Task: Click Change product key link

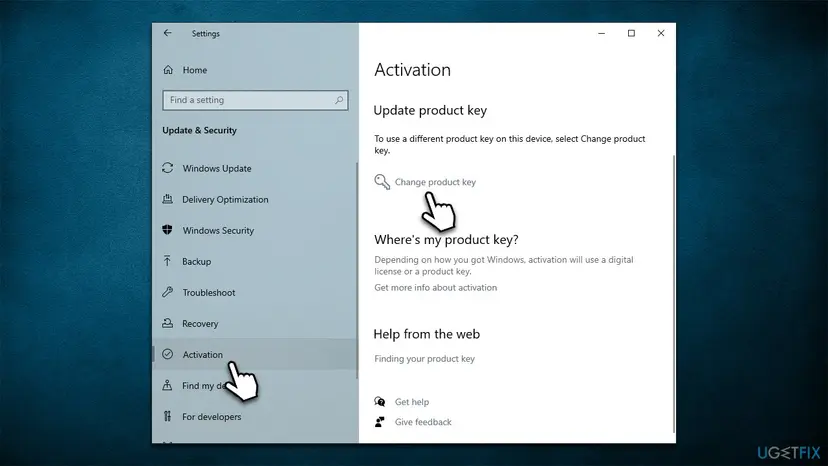Action: [x=435, y=182]
